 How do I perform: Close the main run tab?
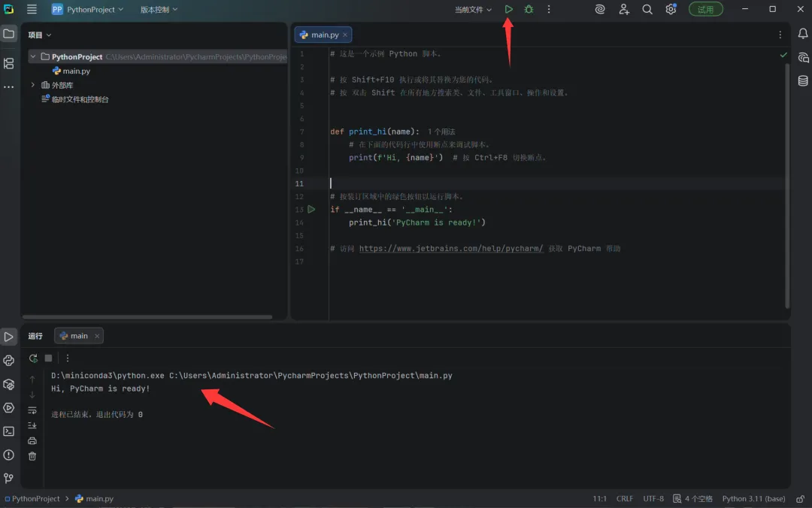[x=97, y=336]
